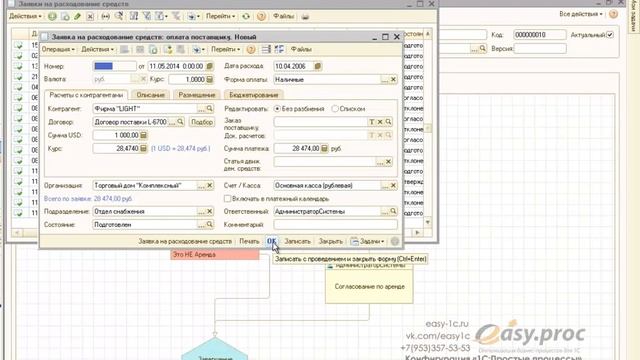Click the Версия input field
This screenshot has height=360, width=640.
[x=540, y=49]
